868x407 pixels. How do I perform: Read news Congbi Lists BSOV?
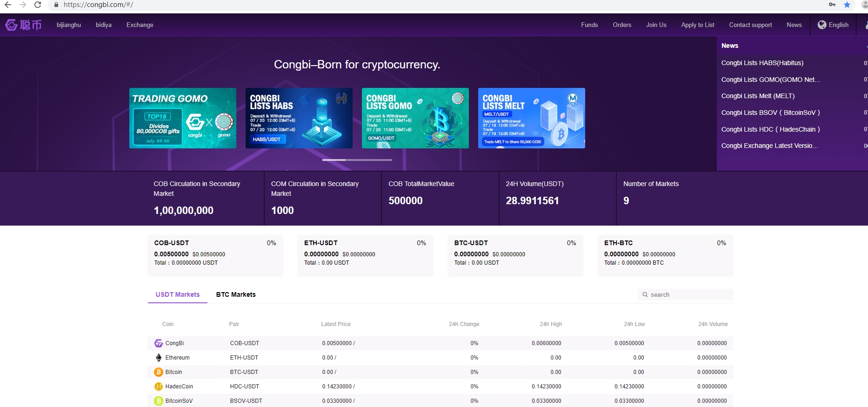click(771, 113)
